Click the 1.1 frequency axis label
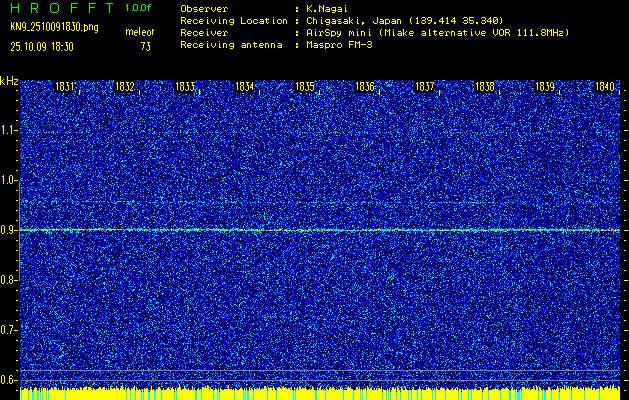 [x=9, y=130]
